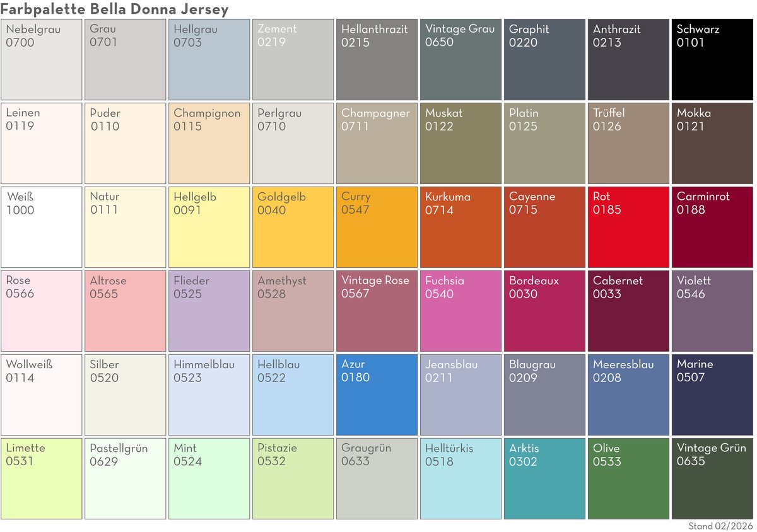This screenshot has width=757, height=532.
Task: Click the Vintage Grau 0650 swatch
Action: point(461,59)
